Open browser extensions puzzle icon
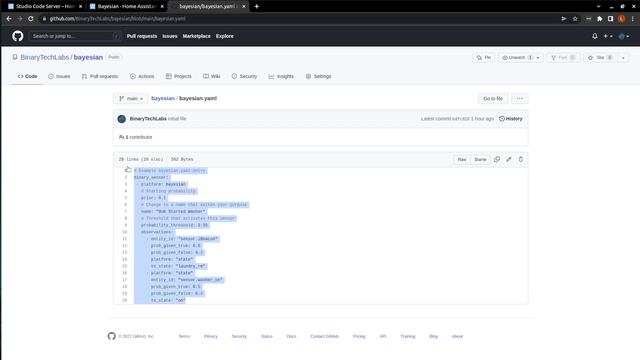Image resolution: width=640 pixels, height=360 pixels. tap(600, 18)
